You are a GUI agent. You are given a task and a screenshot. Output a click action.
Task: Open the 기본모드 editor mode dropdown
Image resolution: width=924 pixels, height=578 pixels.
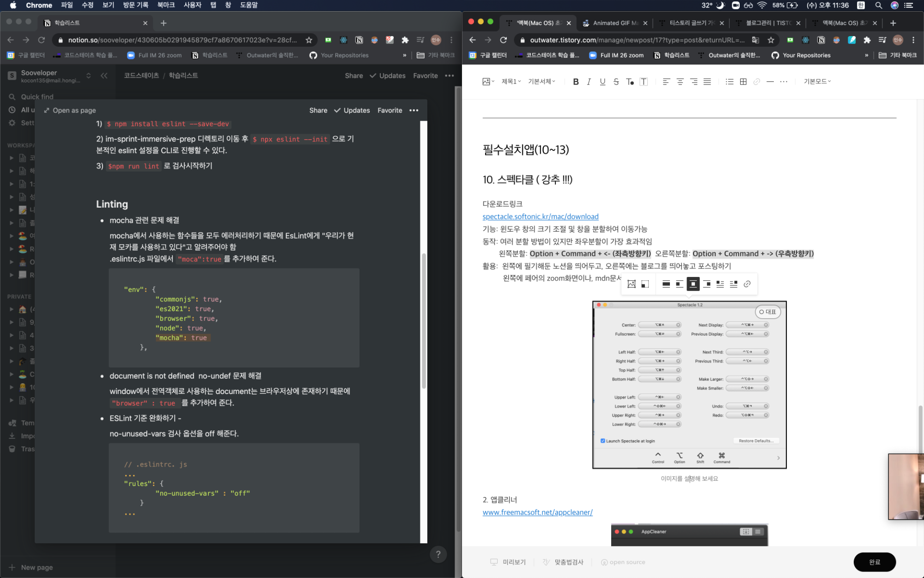coord(817,81)
